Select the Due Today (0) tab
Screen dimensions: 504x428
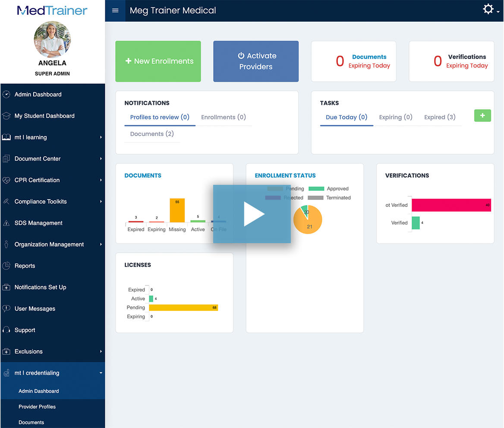[x=346, y=117]
